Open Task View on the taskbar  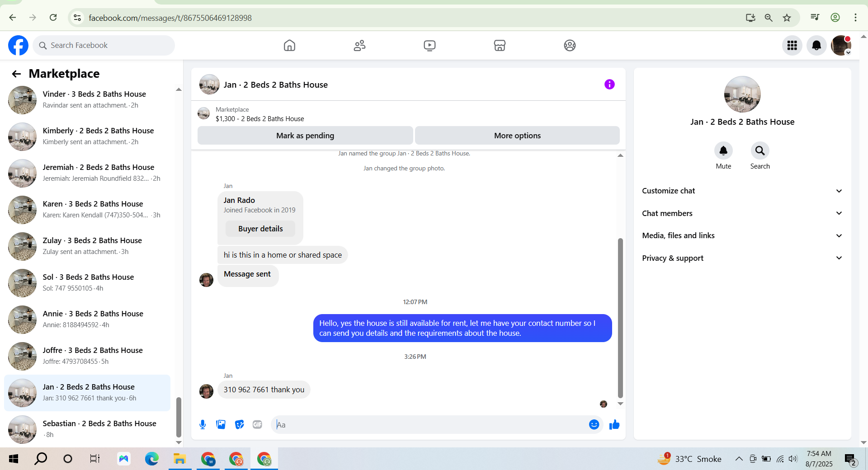tap(94, 459)
